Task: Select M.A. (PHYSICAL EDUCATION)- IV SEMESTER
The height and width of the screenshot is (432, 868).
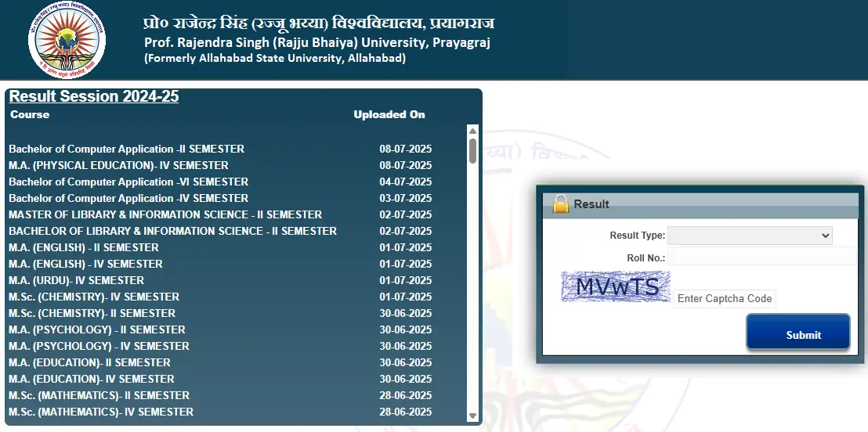Action: [118, 165]
